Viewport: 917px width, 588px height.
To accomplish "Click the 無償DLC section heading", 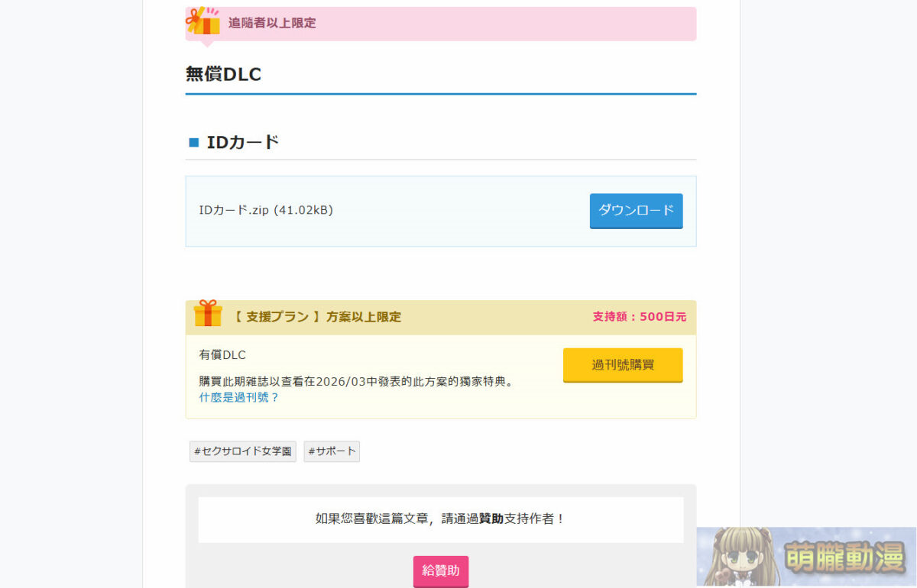I will coord(223,74).
